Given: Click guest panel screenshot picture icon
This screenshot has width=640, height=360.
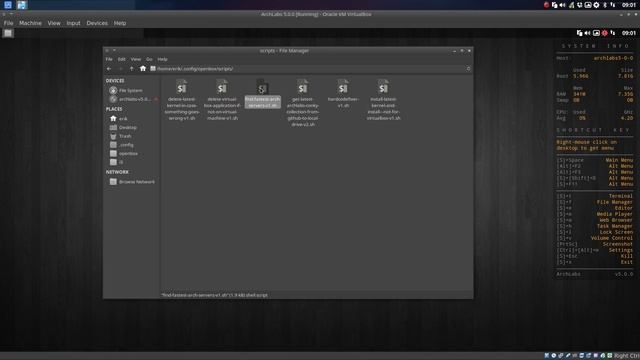Looking at the screenshot, I should pyautogui.click(x=596, y=33).
